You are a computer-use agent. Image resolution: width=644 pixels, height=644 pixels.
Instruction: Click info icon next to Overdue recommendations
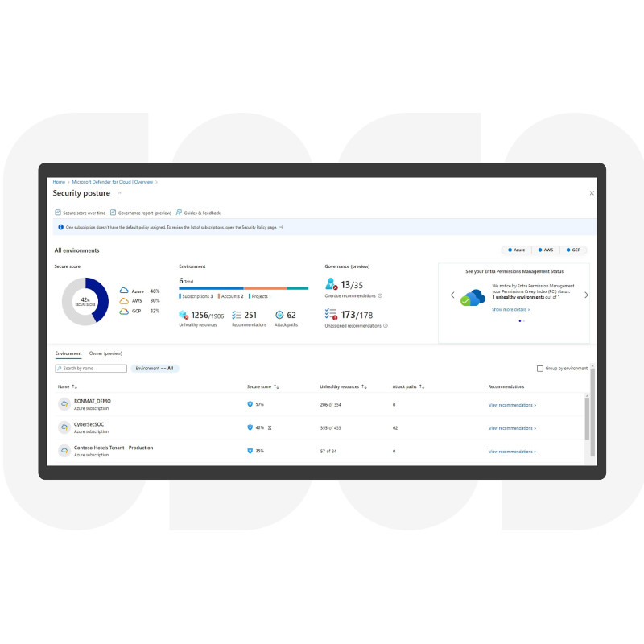click(x=380, y=295)
